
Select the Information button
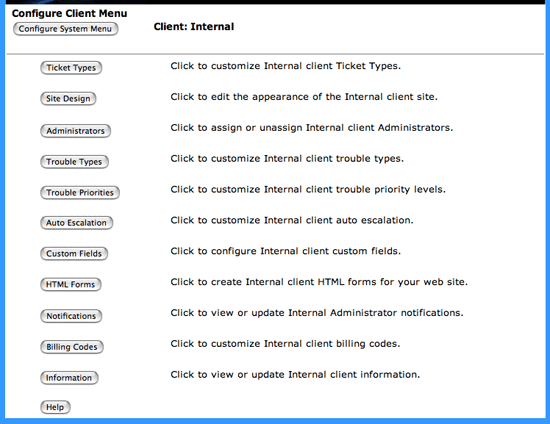[69, 378]
